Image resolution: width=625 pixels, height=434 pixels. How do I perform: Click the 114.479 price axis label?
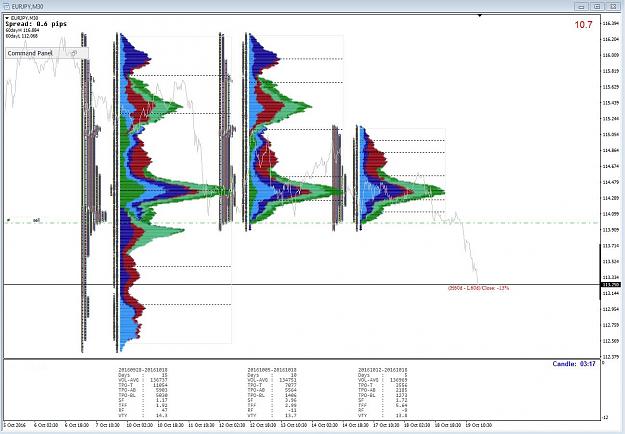[611, 182]
